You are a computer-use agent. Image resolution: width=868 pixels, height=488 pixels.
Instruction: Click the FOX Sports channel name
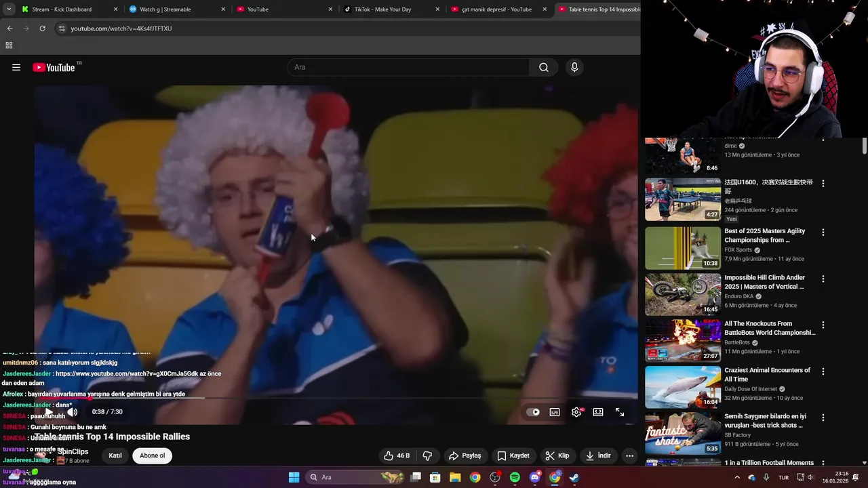click(x=738, y=249)
